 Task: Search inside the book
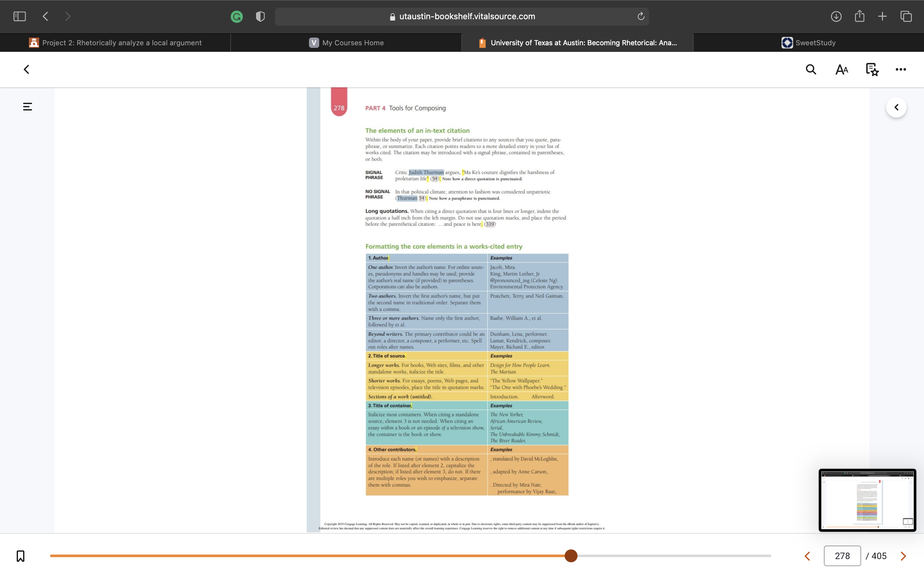tap(811, 70)
